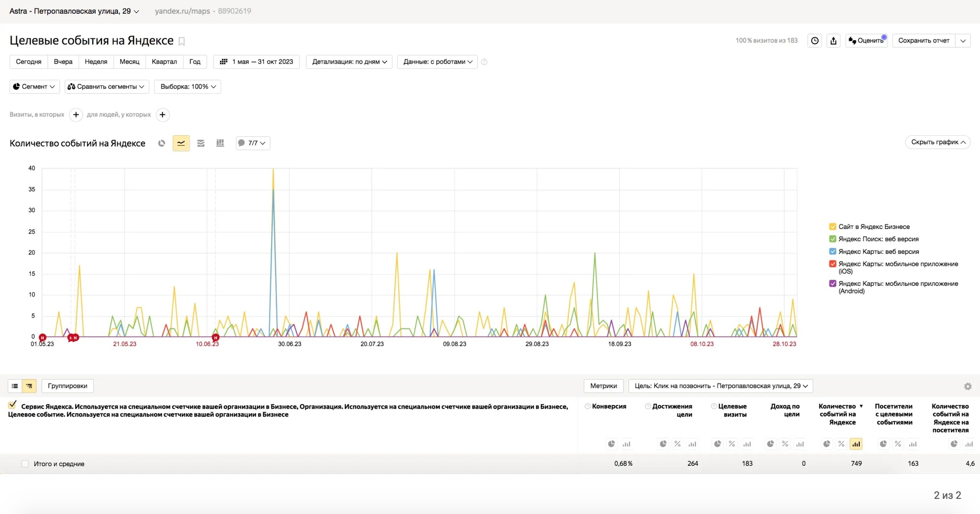Show percent for Достижения цели column

tap(677, 444)
